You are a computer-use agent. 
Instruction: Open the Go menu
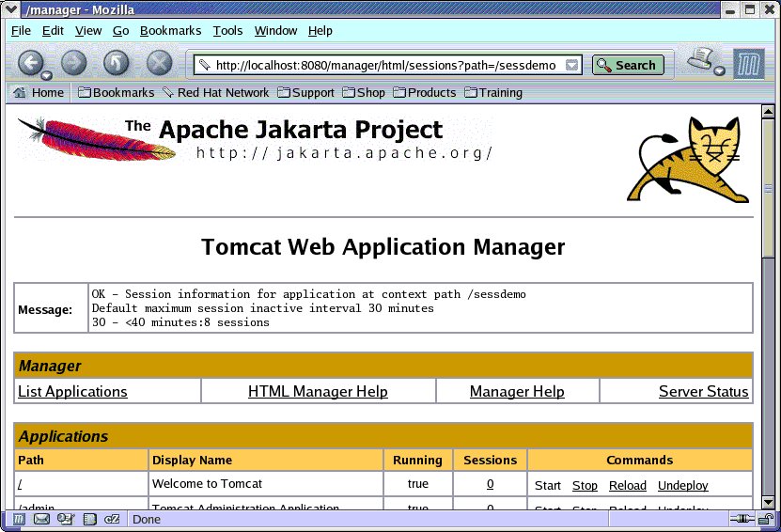[120, 31]
